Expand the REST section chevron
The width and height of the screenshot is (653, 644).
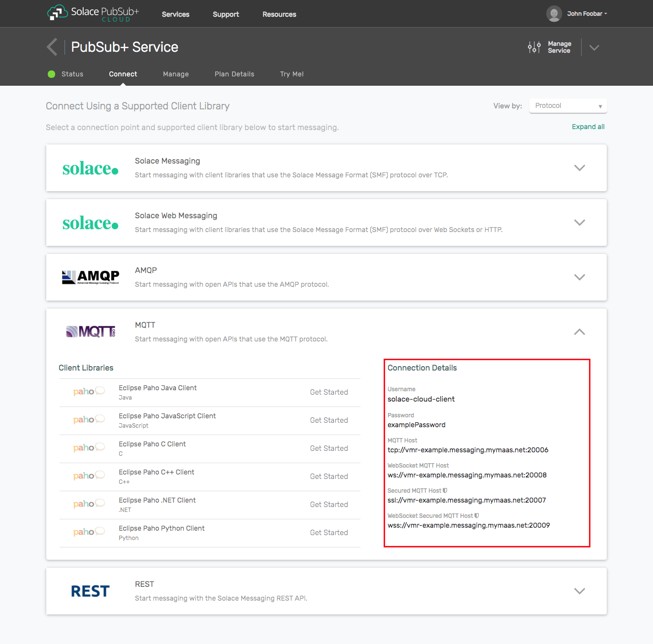click(580, 591)
